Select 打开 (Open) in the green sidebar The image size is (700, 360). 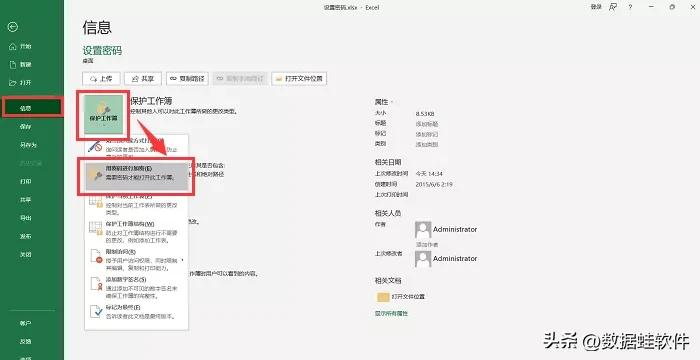(x=21, y=83)
